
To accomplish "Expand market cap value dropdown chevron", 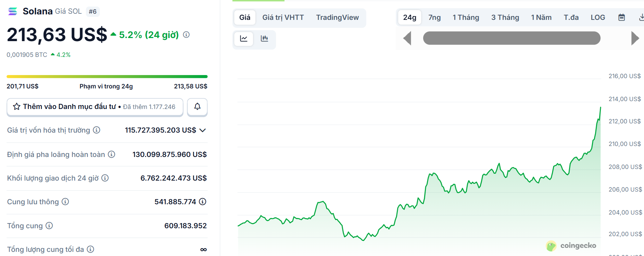I will pos(203,130).
